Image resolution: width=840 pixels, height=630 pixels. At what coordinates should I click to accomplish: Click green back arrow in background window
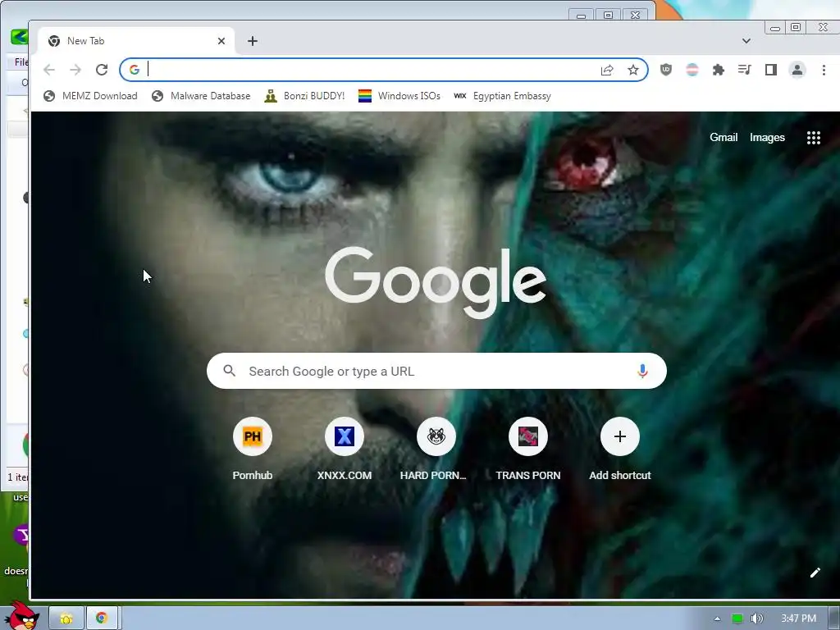pyautogui.click(x=19, y=36)
